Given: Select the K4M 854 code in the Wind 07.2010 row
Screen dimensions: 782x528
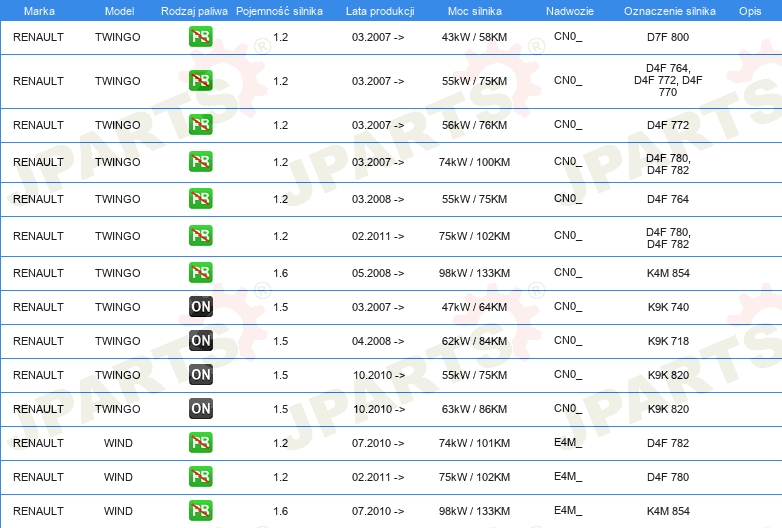Looking at the screenshot, I should coord(668,511).
